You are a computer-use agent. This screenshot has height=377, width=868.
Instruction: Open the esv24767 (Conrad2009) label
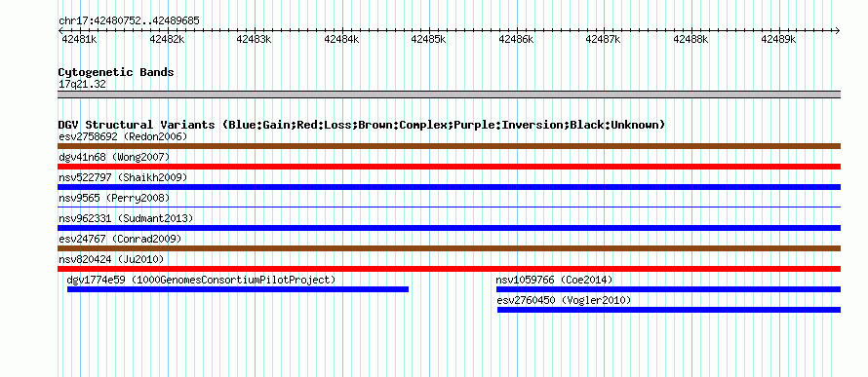[x=120, y=239]
